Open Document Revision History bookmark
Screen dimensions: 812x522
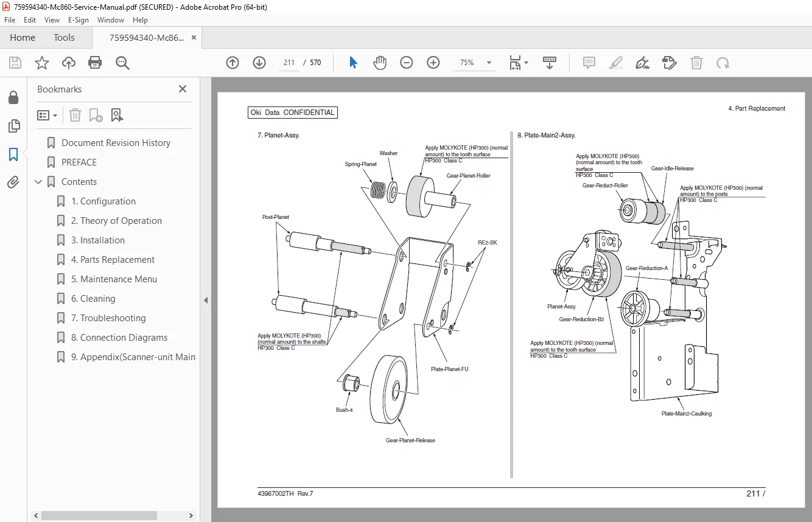tap(116, 143)
